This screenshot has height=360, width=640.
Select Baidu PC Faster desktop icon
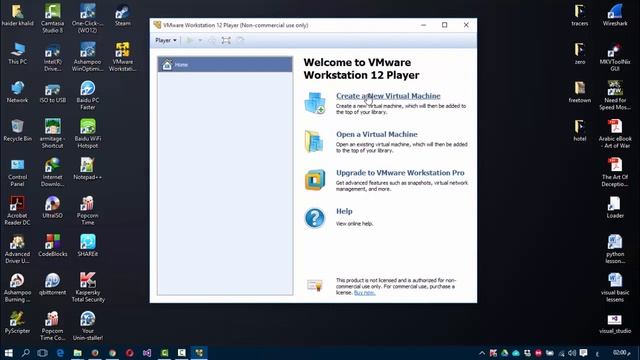coord(88,95)
